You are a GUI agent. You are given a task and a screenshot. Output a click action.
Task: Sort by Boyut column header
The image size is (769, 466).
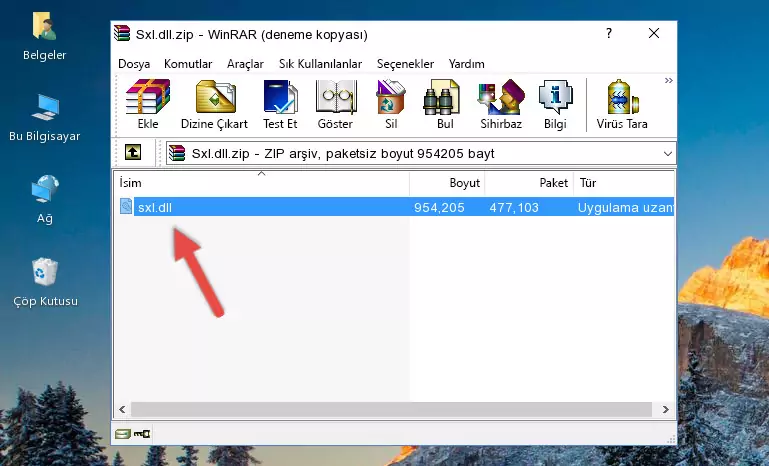coord(447,182)
